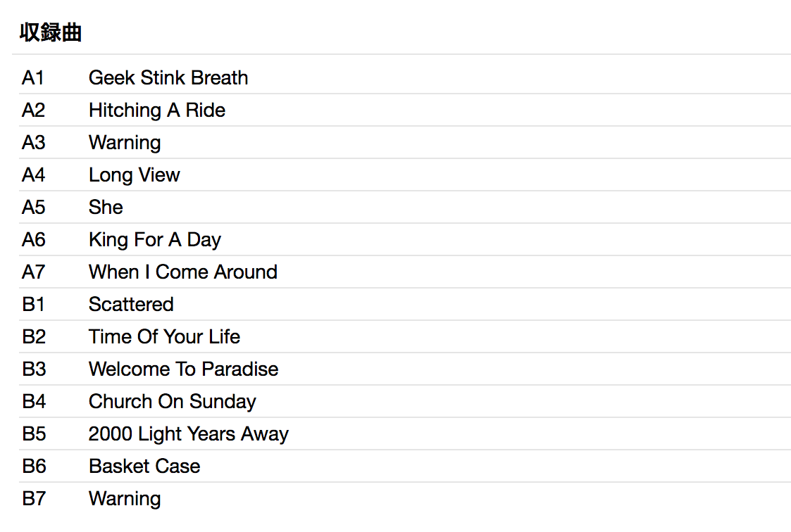791x532 pixels.
Task: Click the Scattered track title
Action: (131, 304)
